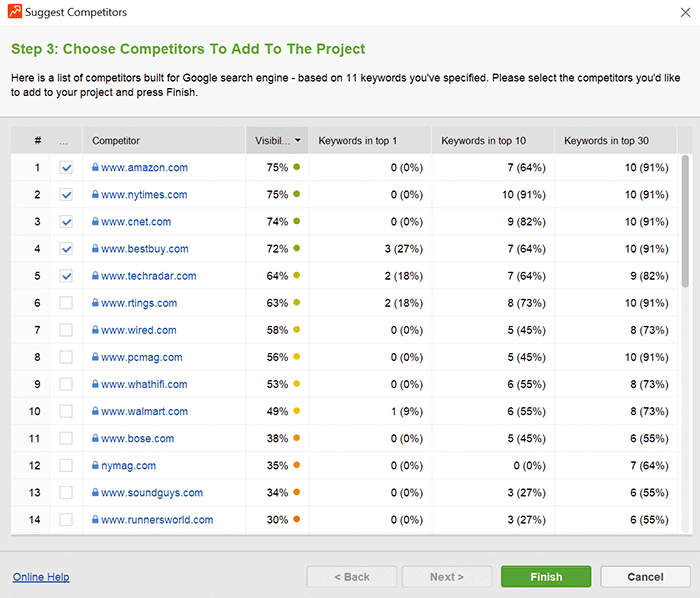The image size is (700, 598).
Task: Click the lock icon beside www.amazon.com
Action: pyautogui.click(x=95, y=167)
